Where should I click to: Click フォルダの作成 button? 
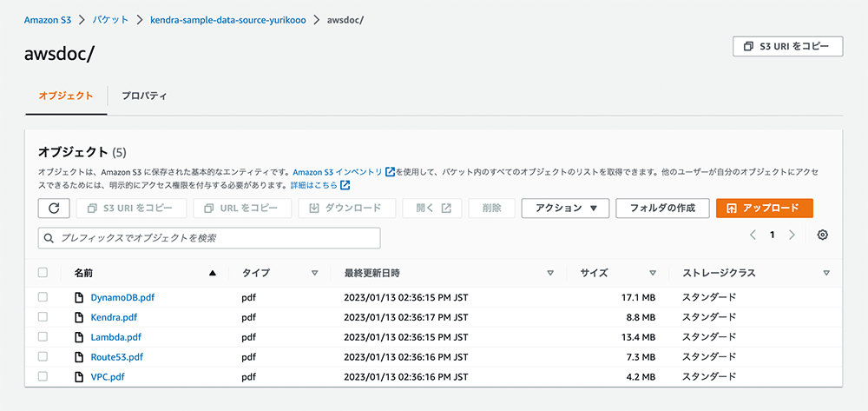tap(662, 209)
